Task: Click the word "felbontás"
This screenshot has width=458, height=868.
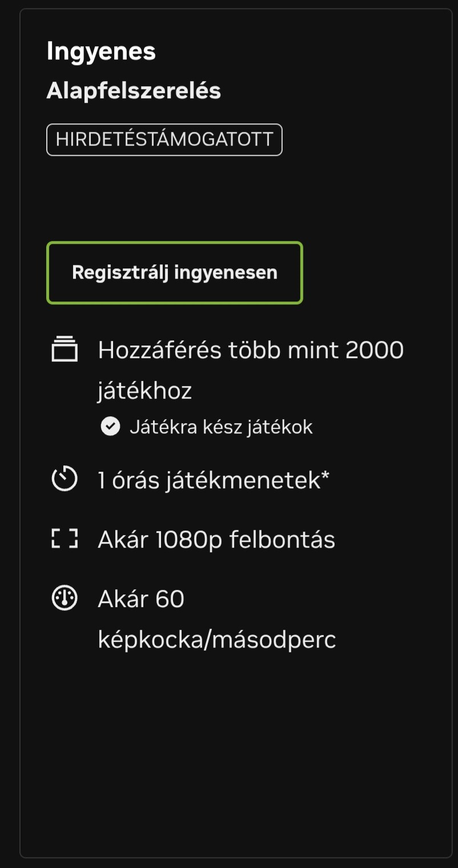Action: pos(282,540)
